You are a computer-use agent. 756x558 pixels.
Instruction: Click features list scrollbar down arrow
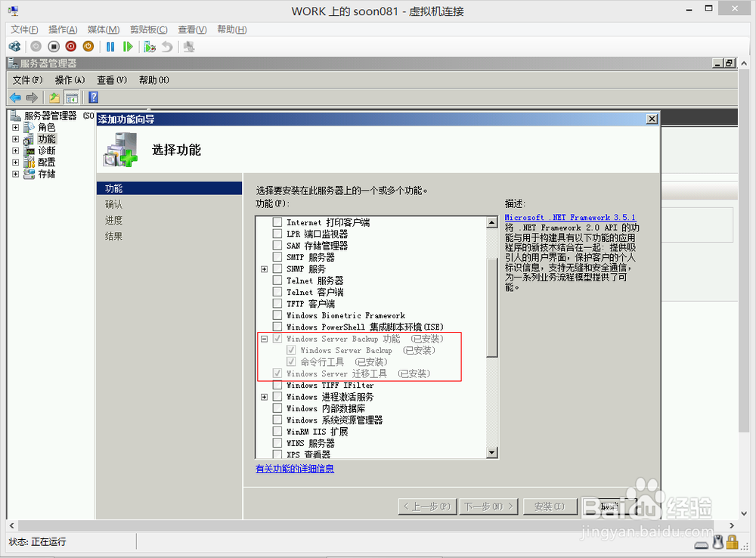pos(492,452)
